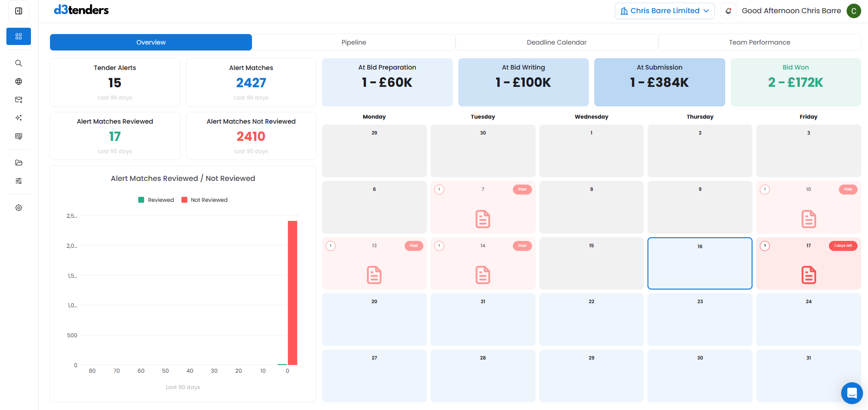Click the green Reviewed legend swatch
The height and width of the screenshot is (410, 868).
[x=141, y=200]
